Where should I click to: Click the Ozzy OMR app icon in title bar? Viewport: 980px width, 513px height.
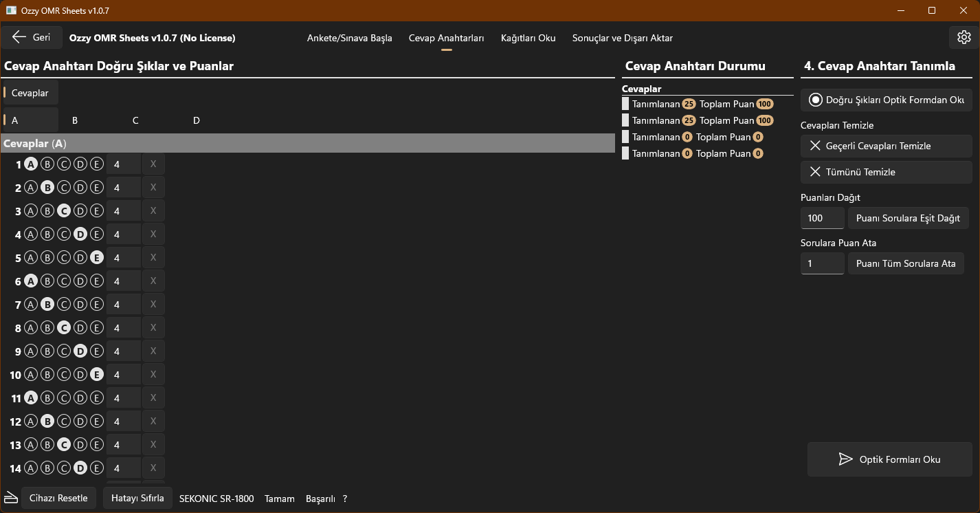click(x=11, y=11)
